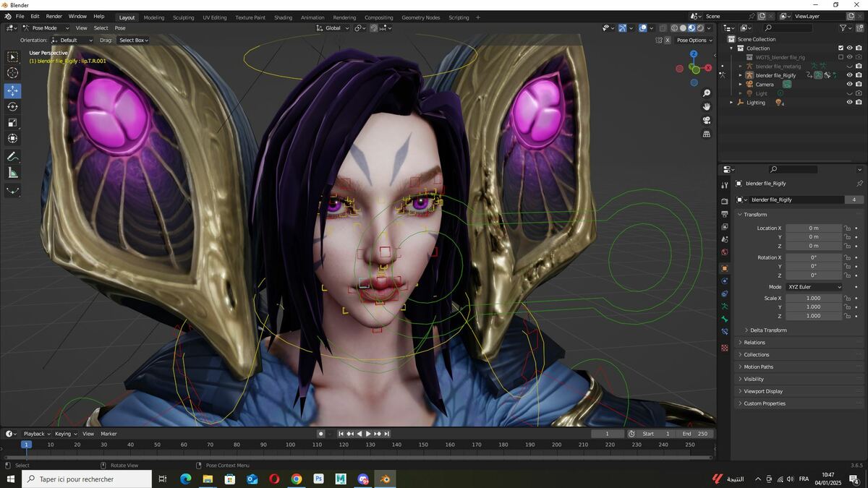Open the Physics properties tab
Image resolution: width=868 pixels, height=488 pixels.
[x=725, y=281]
